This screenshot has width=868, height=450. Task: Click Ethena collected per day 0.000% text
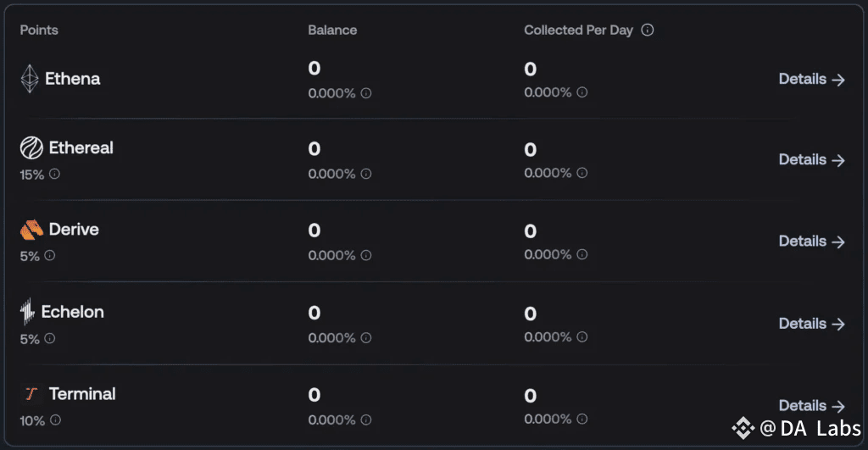(548, 92)
